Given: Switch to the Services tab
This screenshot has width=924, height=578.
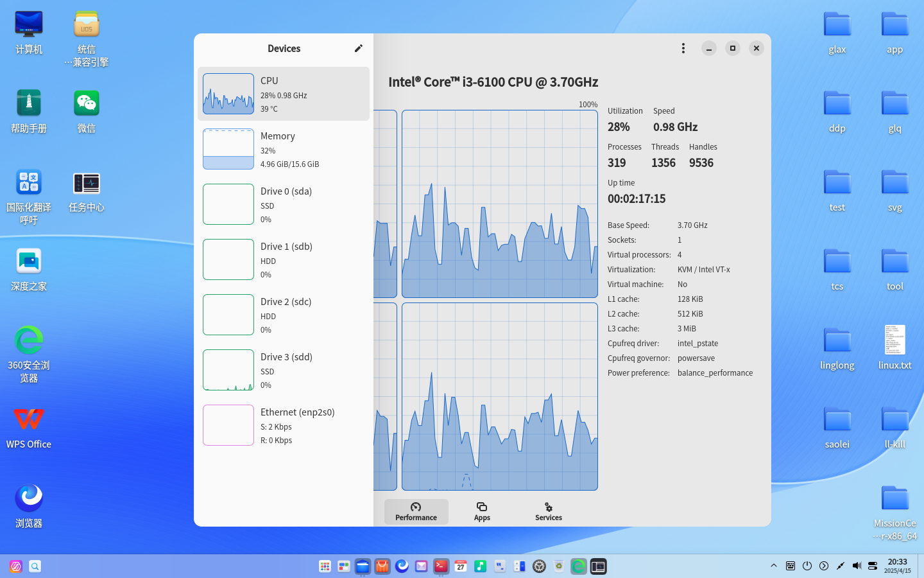Looking at the screenshot, I should coord(549,512).
